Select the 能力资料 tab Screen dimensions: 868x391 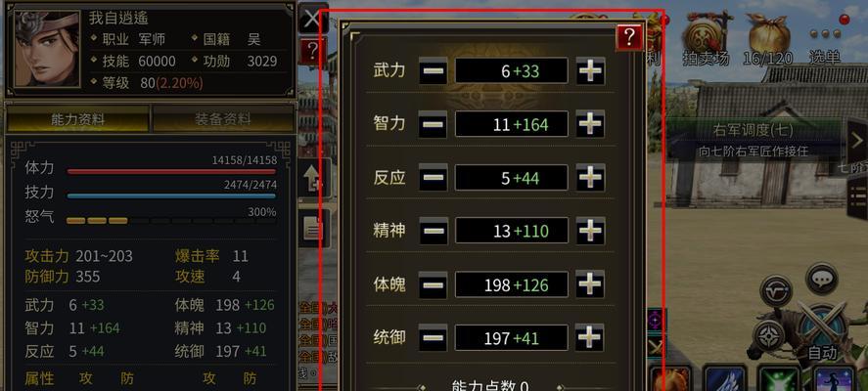(x=77, y=119)
